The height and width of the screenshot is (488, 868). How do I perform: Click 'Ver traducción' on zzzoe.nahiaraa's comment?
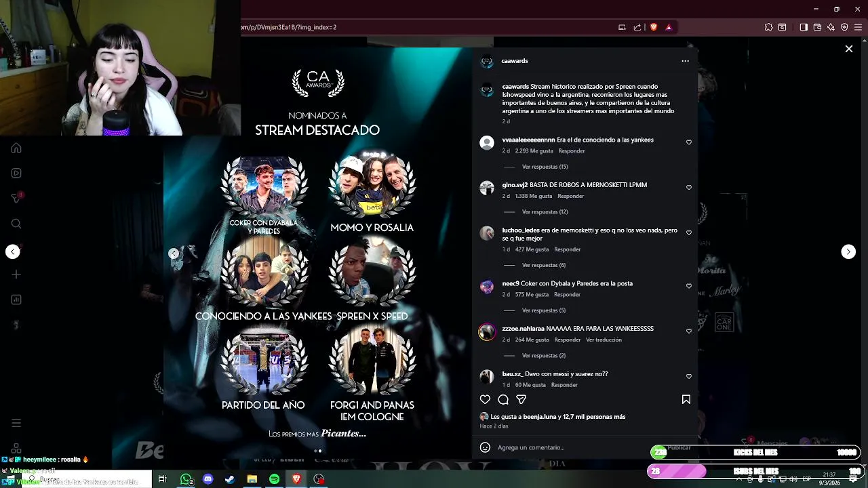[604, 340]
